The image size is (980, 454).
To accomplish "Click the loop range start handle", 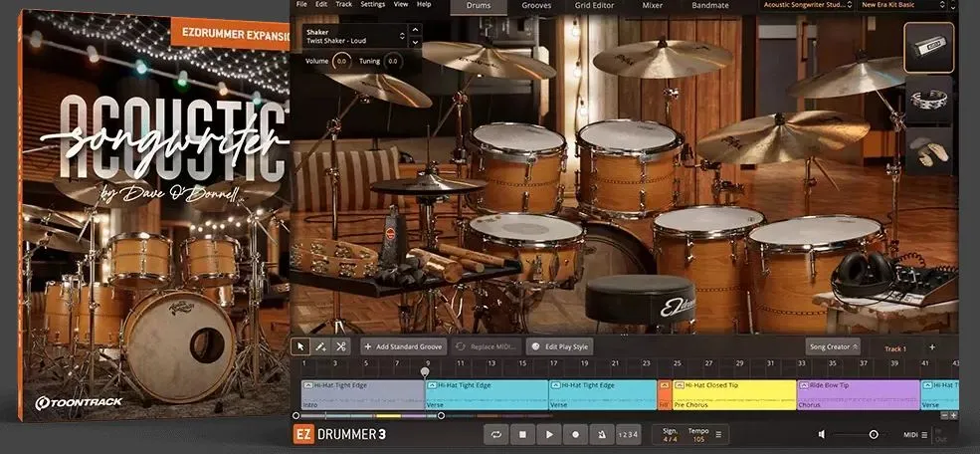I will [296, 416].
